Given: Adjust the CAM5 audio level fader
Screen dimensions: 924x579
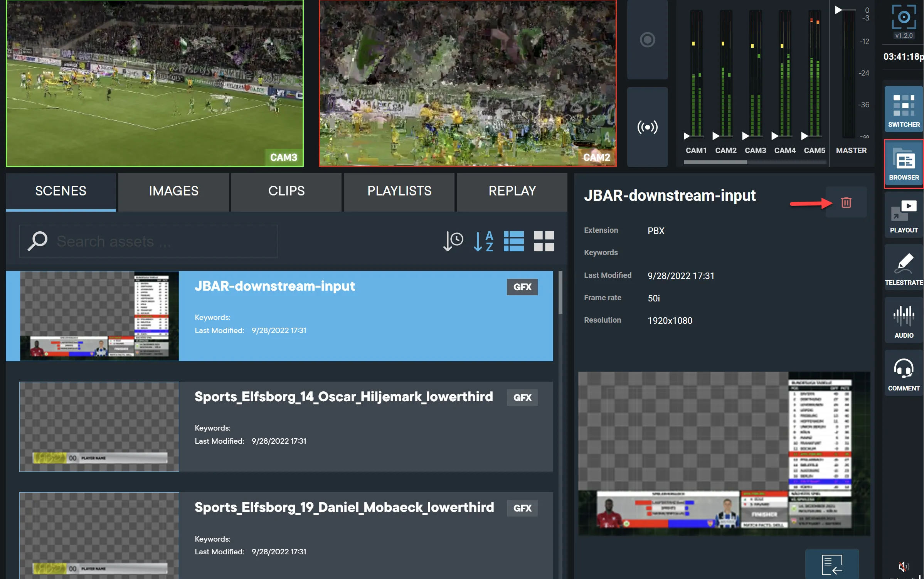Looking at the screenshot, I should (805, 136).
